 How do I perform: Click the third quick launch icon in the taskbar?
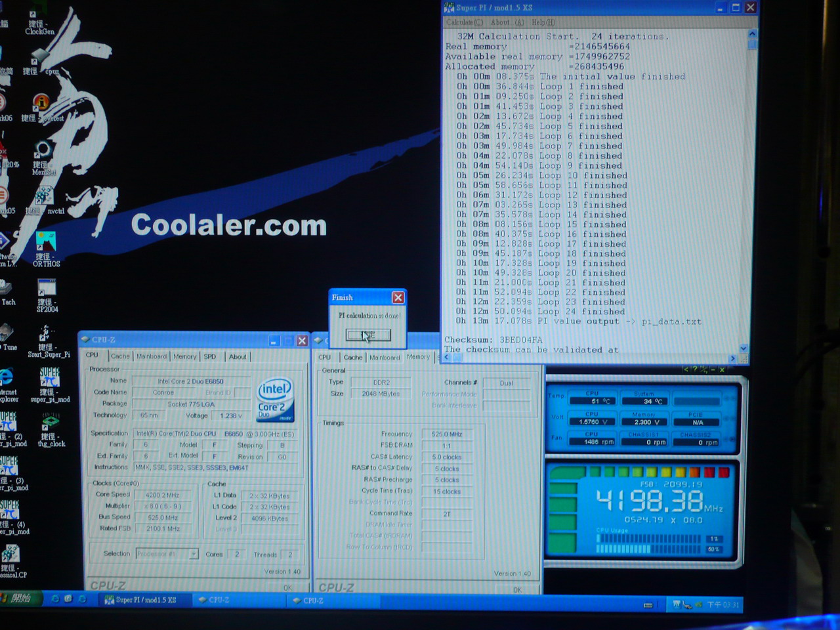pyautogui.click(x=82, y=599)
